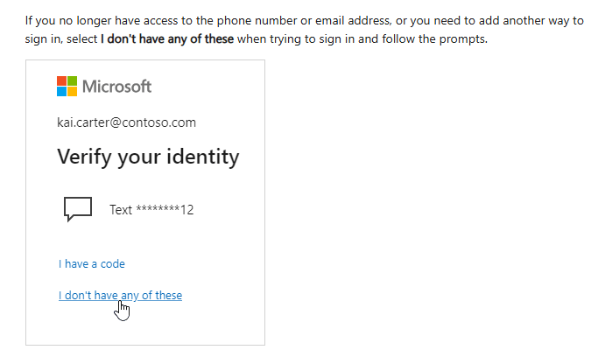Click the Microsoft wordmark text
Image resolution: width=598 pixels, height=364 pixels.
point(116,86)
